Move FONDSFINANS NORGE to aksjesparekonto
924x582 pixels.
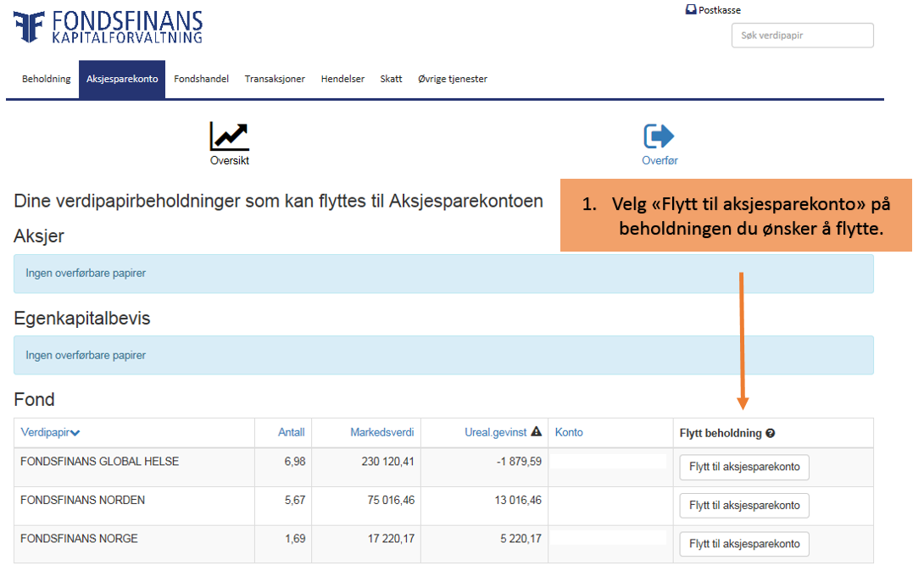click(x=743, y=544)
